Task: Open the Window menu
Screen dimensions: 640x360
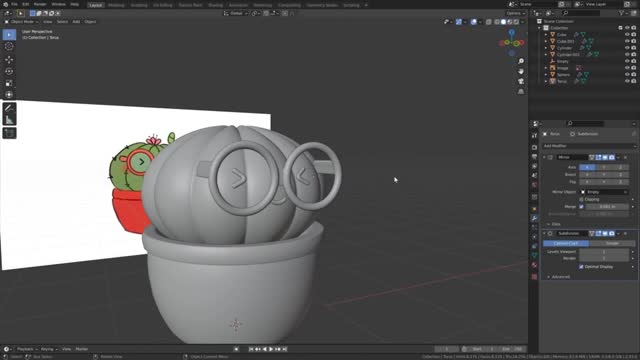Action: pyautogui.click(x=58, y=4)
